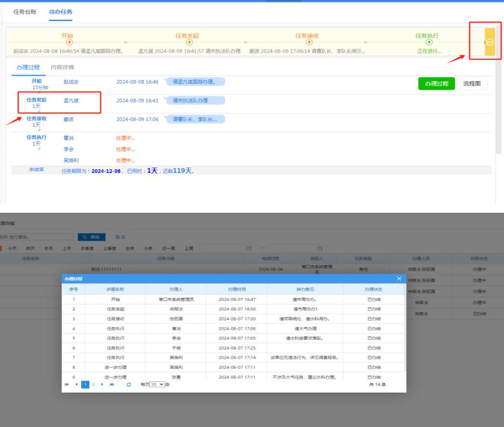Collapse the workflow timeline with the yellow chevron
This screenshot has height=427, width=504.
point(489,42)
